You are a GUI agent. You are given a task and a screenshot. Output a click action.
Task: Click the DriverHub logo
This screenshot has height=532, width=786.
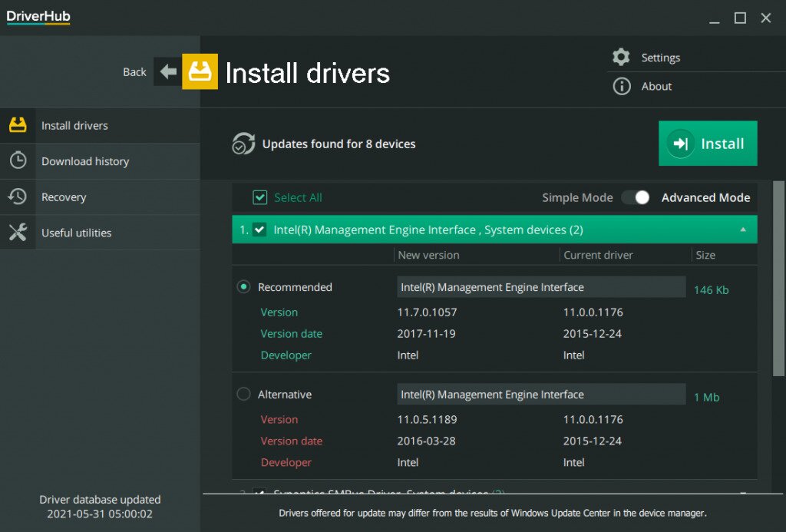click(x=38, y=17)
